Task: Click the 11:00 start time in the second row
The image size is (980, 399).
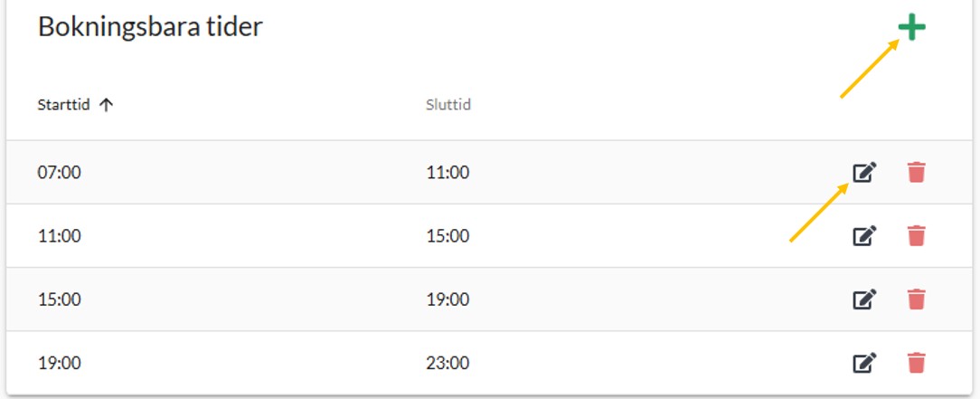Action: coord(60,236)
